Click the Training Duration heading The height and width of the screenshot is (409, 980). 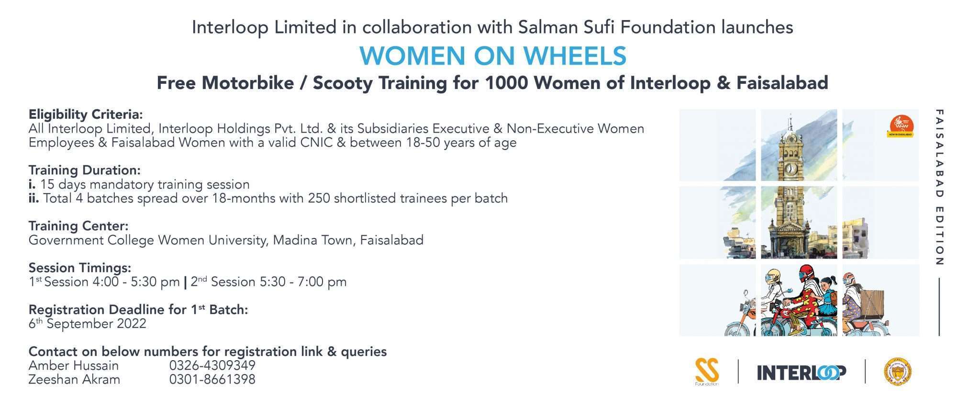(84, 170)
